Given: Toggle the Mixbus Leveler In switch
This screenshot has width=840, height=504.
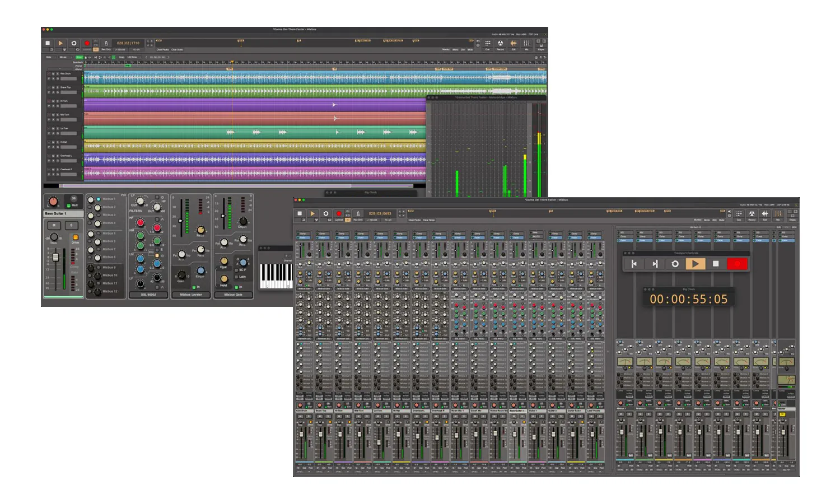Looking at the screenshot, I should click(x=193, y=287).
